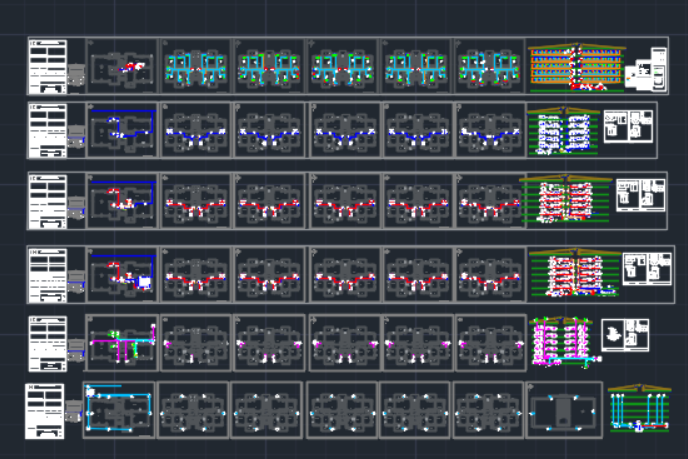Select the third-row red riser elevation diagram

pyautogui.click(x=564, y=201)
